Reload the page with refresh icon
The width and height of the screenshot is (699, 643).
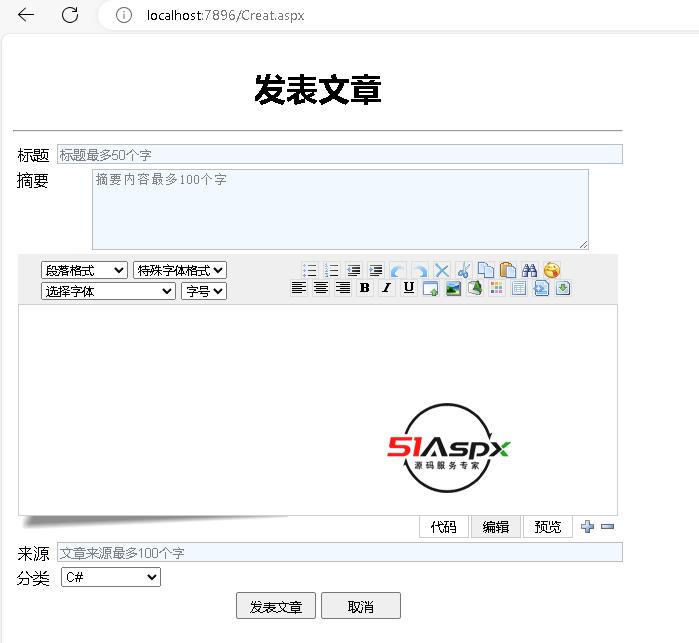[70, 15]
